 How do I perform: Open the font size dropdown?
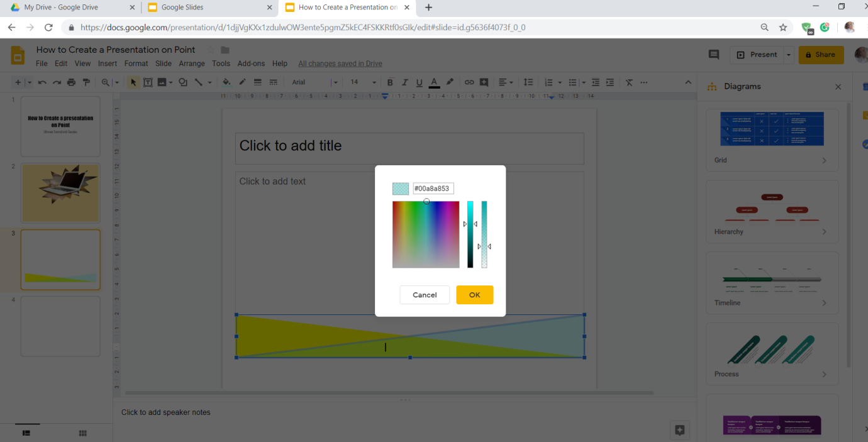coord(374,82)
